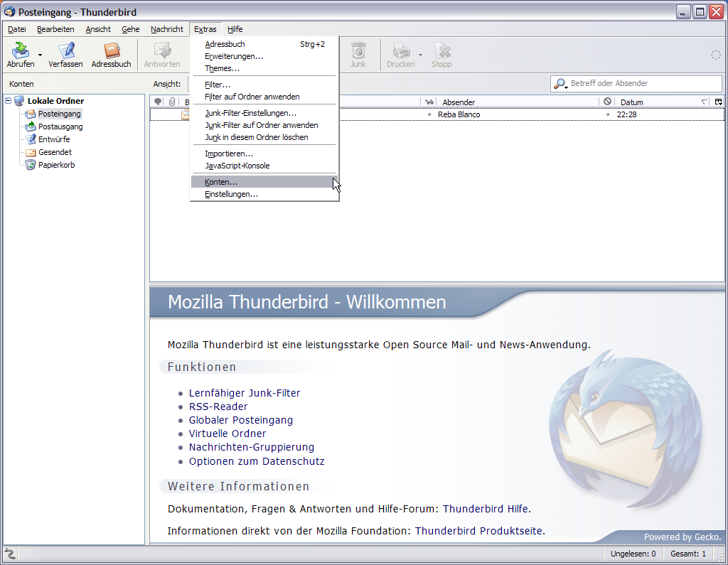The width and height of the screenshot is (728, 565).
Task: Open the Thunderbird Hilfe link
Action: tap(485, 509)
